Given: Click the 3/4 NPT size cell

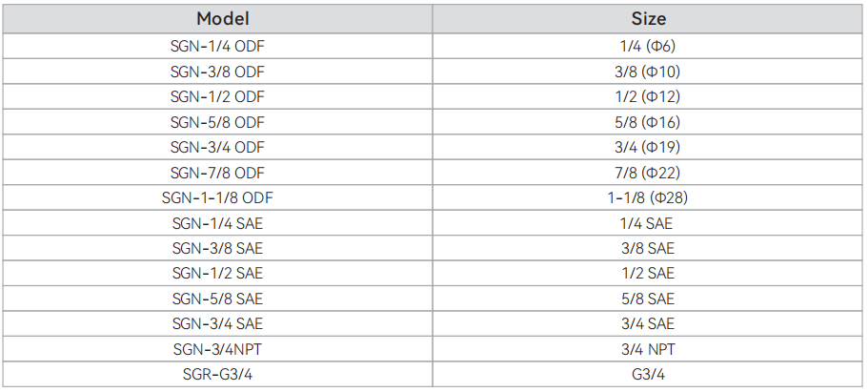Looking at the screenshot, I should 648,349.
